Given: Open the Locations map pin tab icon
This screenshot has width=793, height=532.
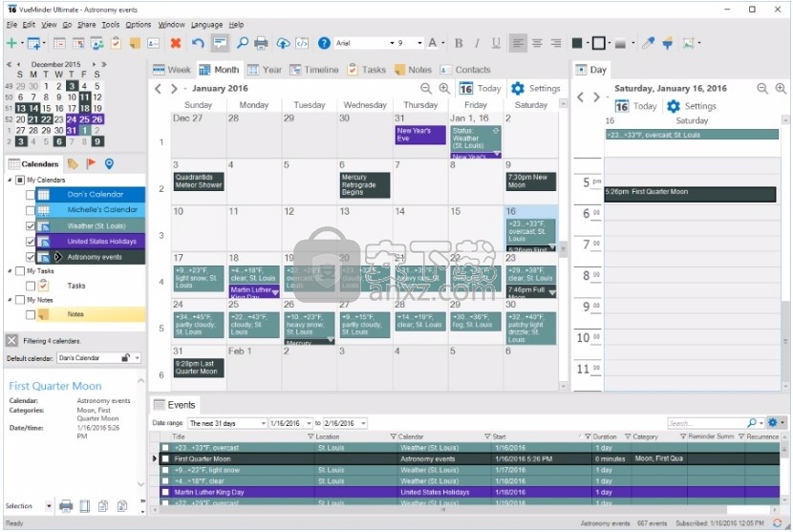Looking at the screenshot, I should point(109,163).
